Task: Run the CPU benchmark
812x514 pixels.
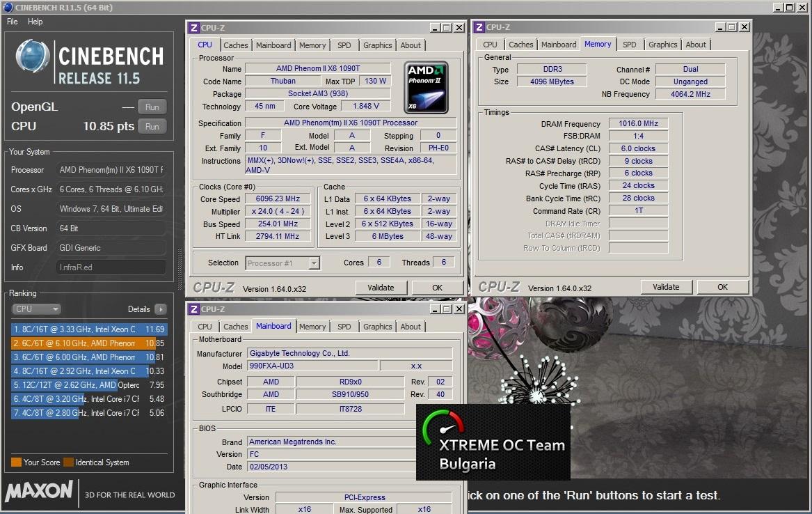Action: pos(152,127)
